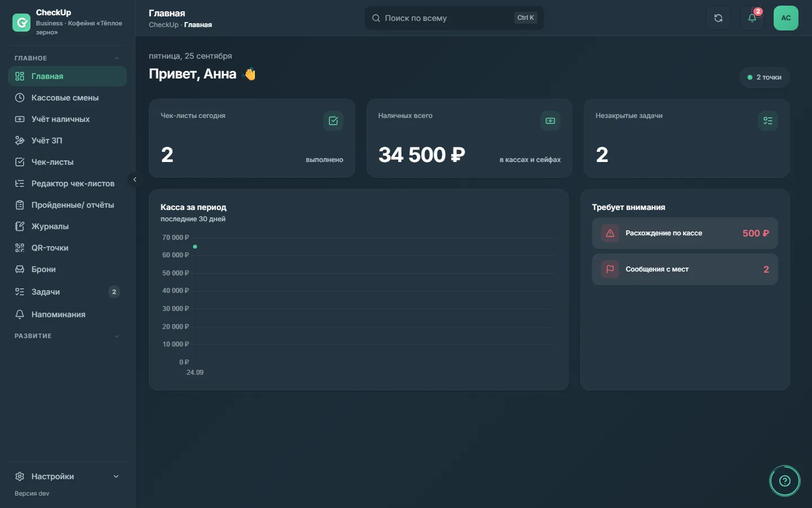Click the Касса за период chart title
Image resolution: width=812 pixels, height=508 pixels.
tap(193, 207)
